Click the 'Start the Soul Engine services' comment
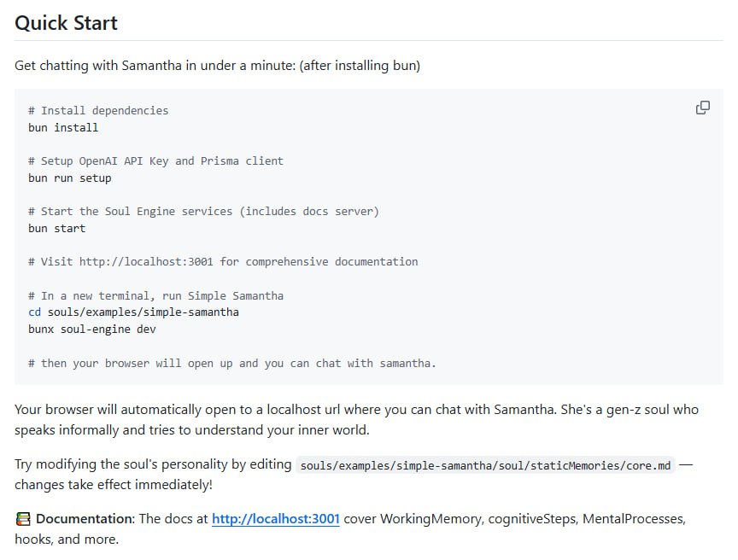This screenshot has width=738, height=560. coord(203,211)
